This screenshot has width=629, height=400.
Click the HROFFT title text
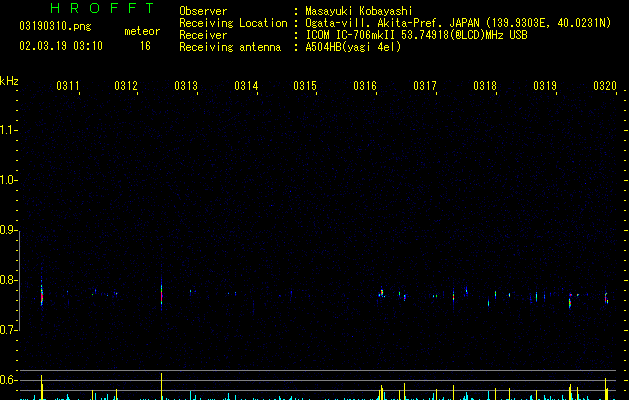(x=103, y=8)
